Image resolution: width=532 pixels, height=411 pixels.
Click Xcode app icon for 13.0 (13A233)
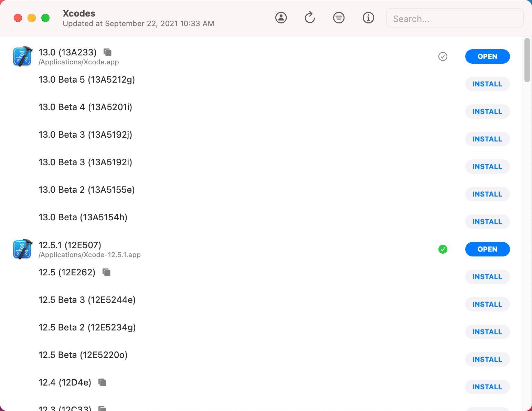pyautogui.click(x=23, y=56)
